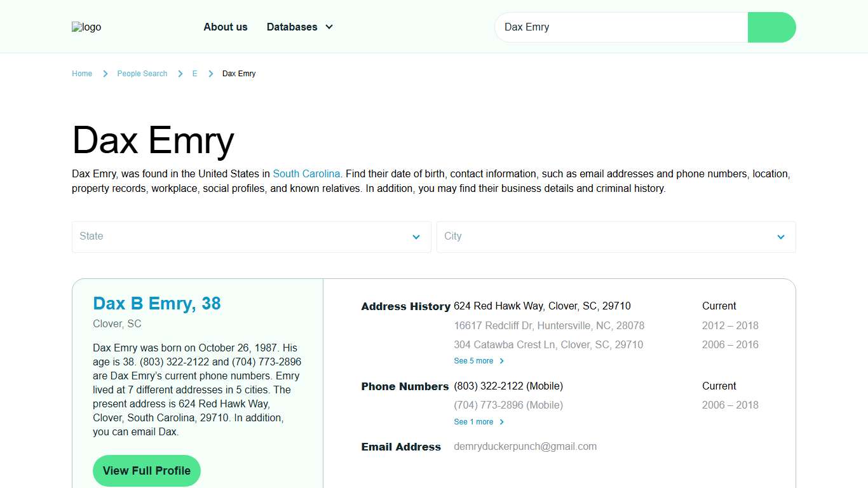Click the arrow next to See 5 more
This screenshot has height=488, width=868.
coord(501,360)
